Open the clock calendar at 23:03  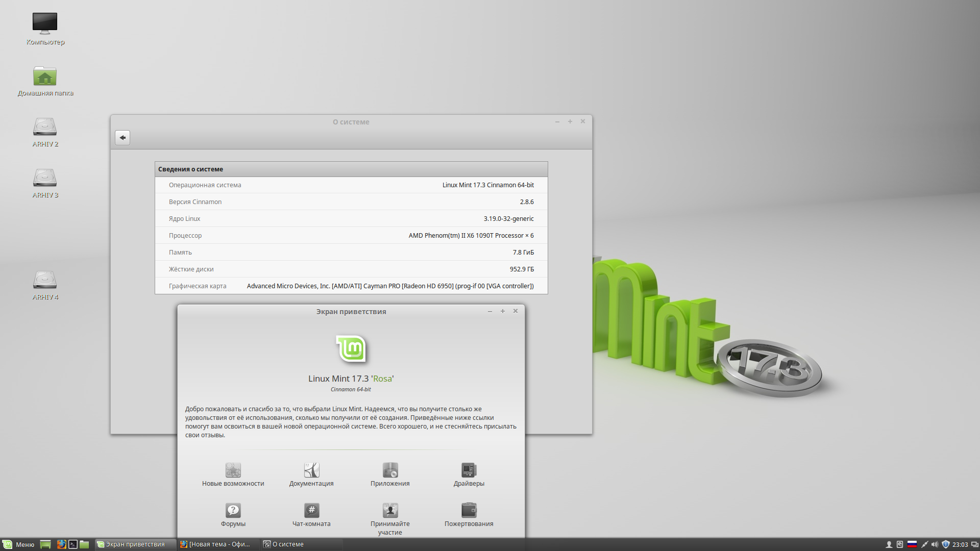960,544
